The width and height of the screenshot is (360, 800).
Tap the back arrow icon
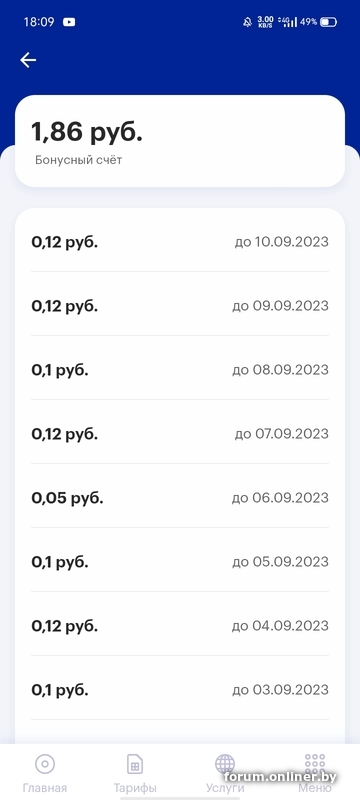28,60
